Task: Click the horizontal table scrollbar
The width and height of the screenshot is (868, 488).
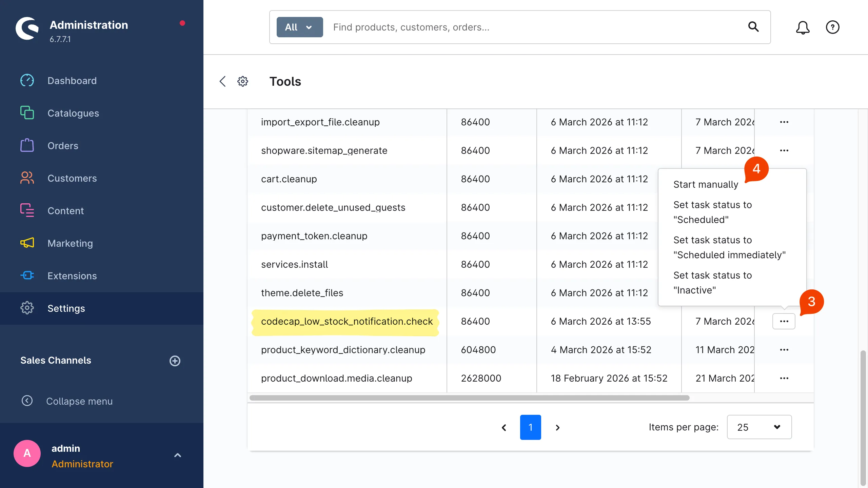Action: 469,398
